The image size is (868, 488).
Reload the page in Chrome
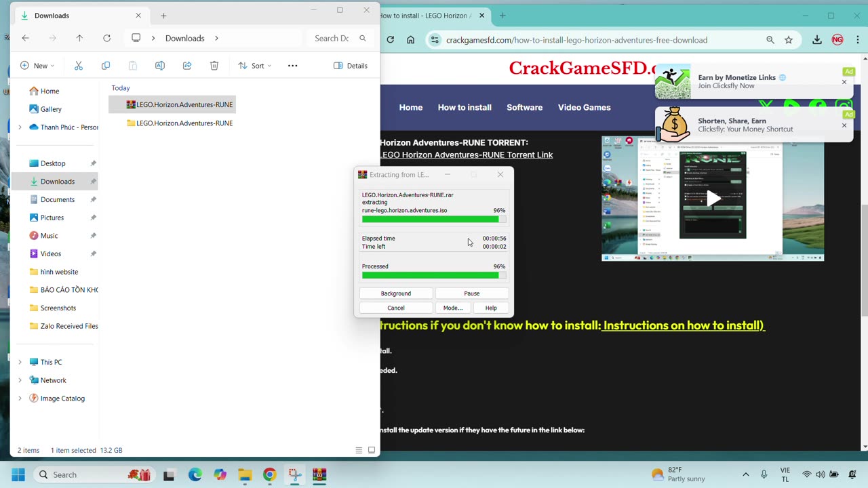coord(390,40)
